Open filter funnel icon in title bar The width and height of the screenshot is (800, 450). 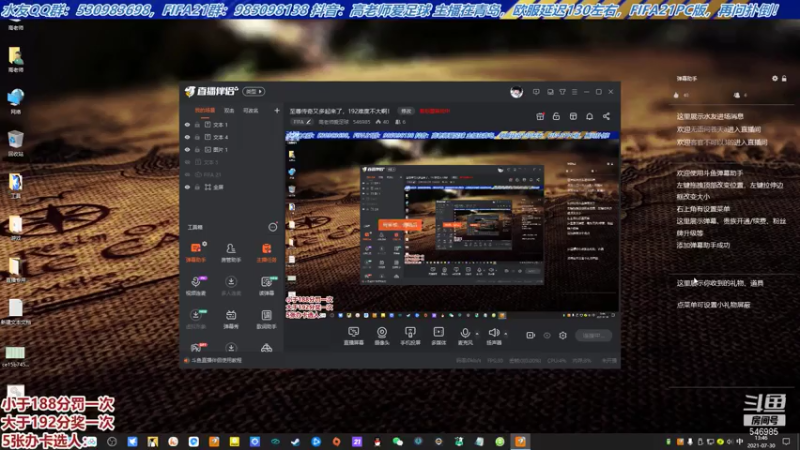(x=562, y=92)
